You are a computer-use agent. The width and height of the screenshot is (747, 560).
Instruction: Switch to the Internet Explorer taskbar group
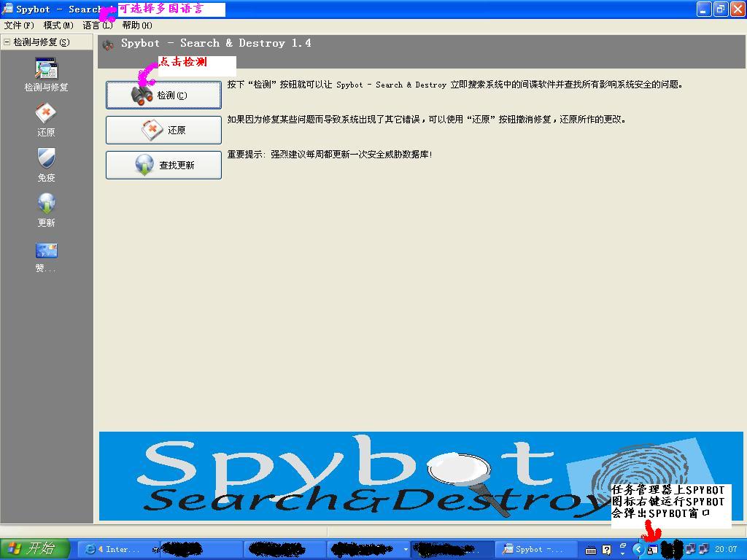(117, 549)
